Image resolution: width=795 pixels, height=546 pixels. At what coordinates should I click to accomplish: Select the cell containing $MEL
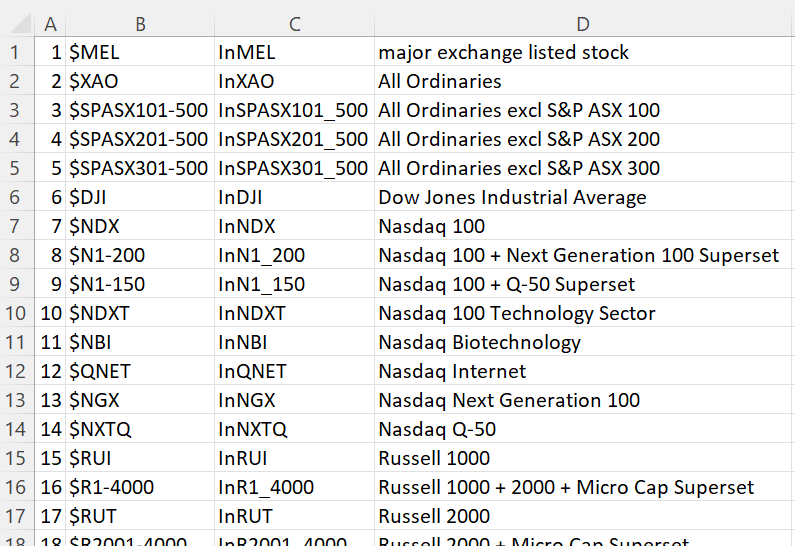pyautogui.click(x=140, y=52)
